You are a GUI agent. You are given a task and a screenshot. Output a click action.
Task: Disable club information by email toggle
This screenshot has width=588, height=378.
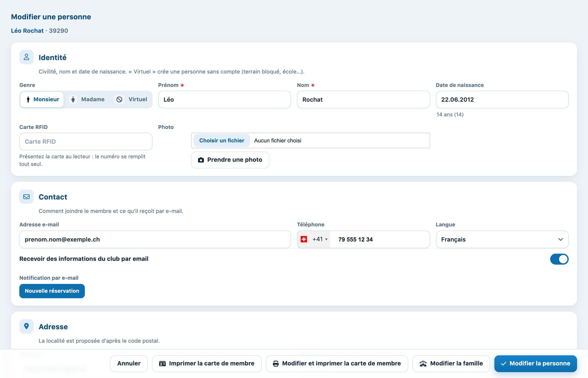point(559,259)
